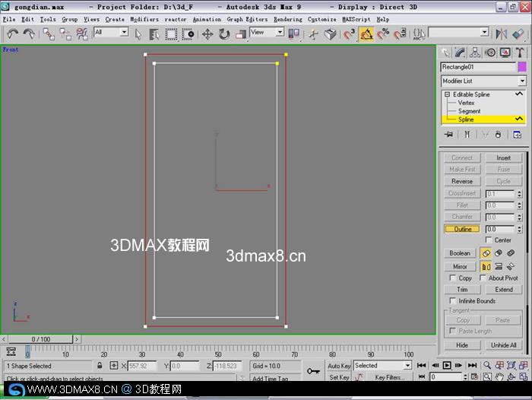This screenshot has height=400, width=532.
Task: Select the Select and Rotate tool
Action: click(224, 34)
